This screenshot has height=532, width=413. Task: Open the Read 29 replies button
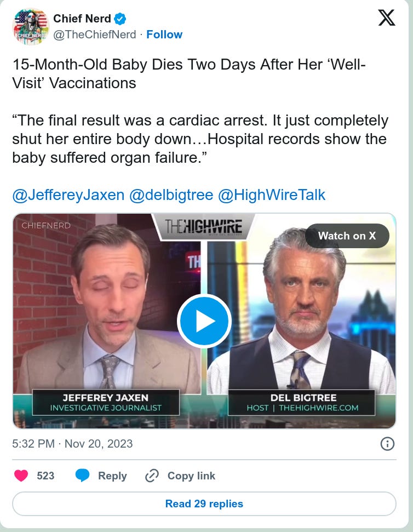[x=204, y=504]
